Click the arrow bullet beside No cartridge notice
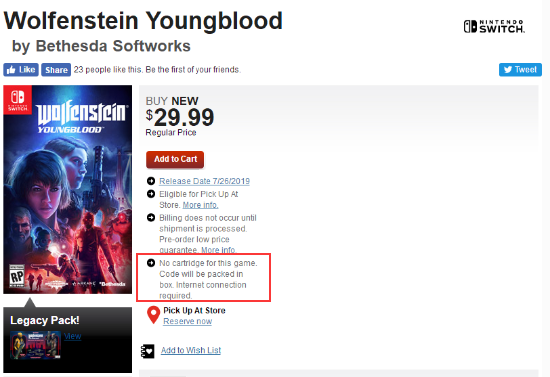Screen dimensions: 550x377 pos(151,263)
